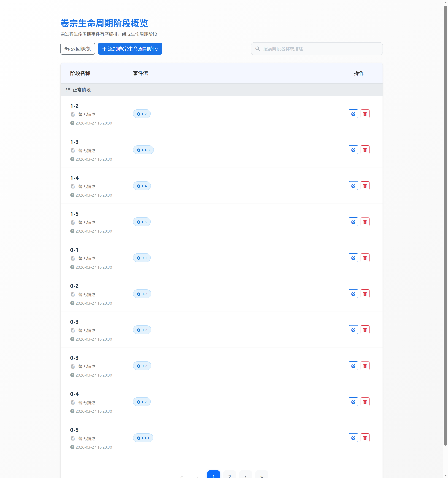Screen dimensions: 448x478
Task: Edit the 1-2 stage row
Action: point(353,114)
